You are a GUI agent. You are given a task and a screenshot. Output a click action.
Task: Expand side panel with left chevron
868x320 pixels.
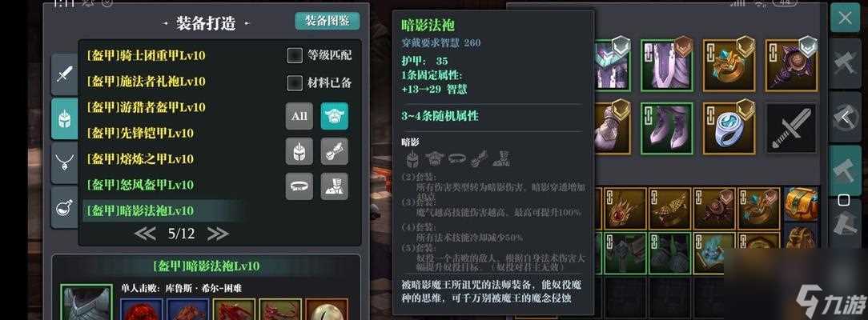(845, 117)
